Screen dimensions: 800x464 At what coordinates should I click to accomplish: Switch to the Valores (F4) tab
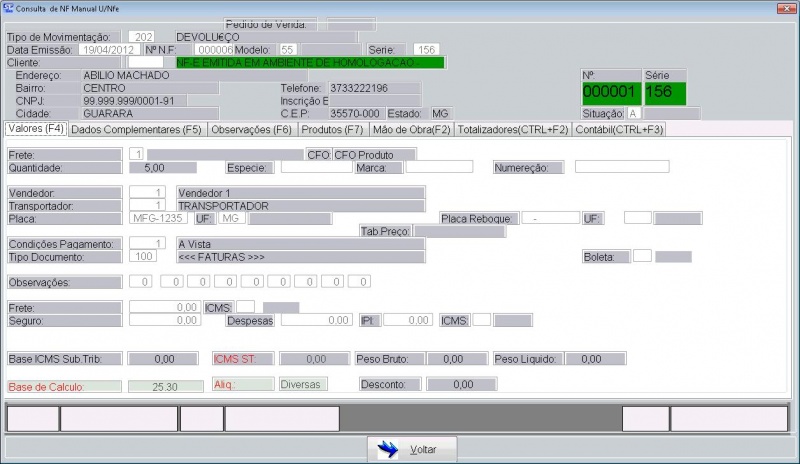coord(35,129)
